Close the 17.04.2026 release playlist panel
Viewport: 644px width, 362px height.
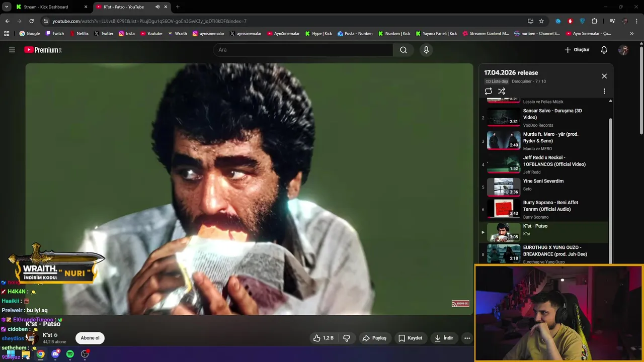click(x=604, y=76)
